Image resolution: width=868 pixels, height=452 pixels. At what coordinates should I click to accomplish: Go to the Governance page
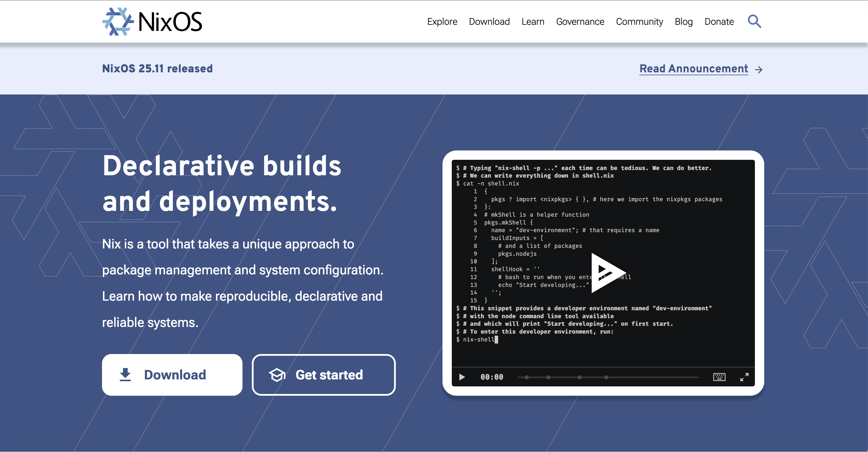click(x=580, y=22)
